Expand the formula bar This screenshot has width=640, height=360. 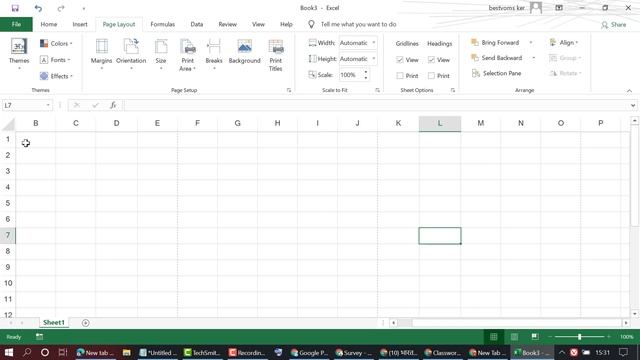coord(633,105)
